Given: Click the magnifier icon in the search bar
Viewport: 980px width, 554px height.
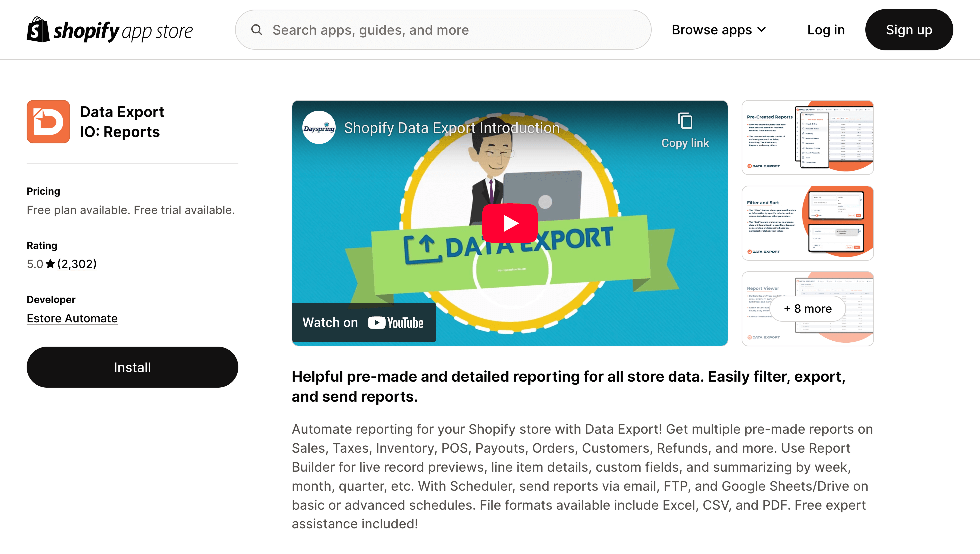Looking at the screenshot, I should (x=257, y=30).
